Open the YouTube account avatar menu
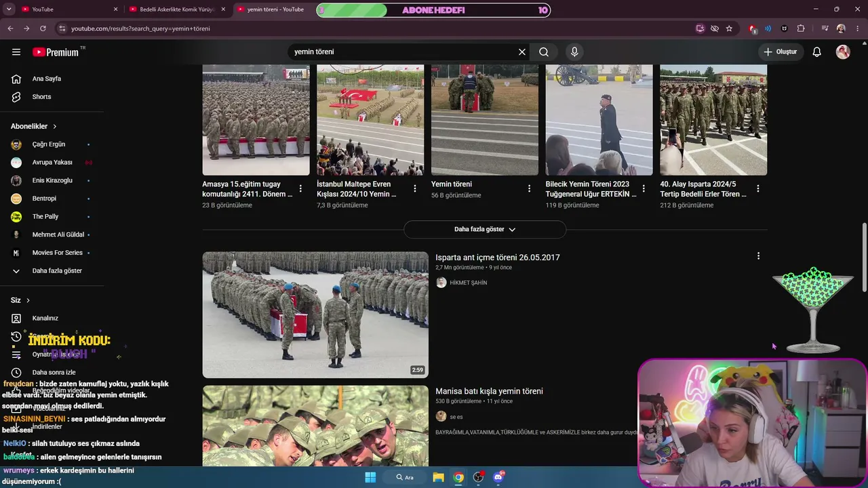Screen dimensions: 868x488 point(843,52)
